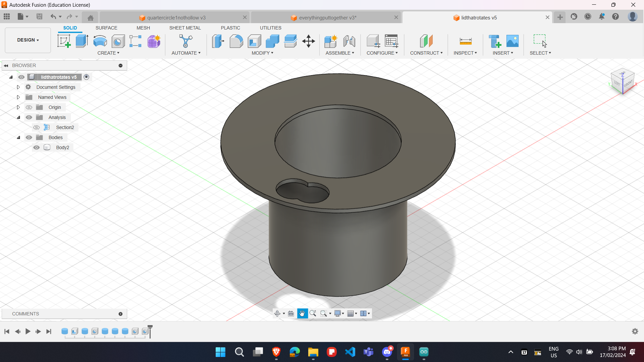Show the Origin folder via eye icon
This screenshot has height=362, width=644.
[x=29, y=107]
